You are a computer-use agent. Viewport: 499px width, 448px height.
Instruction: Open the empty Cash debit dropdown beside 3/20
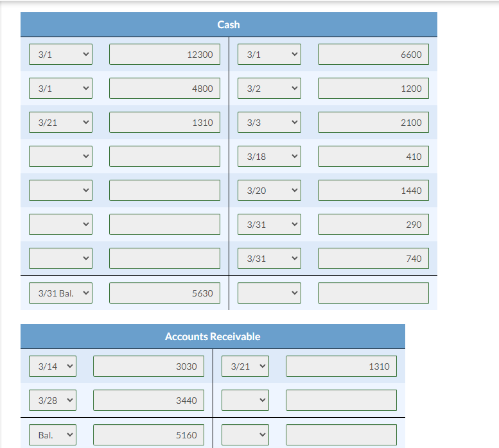[60, 191]
